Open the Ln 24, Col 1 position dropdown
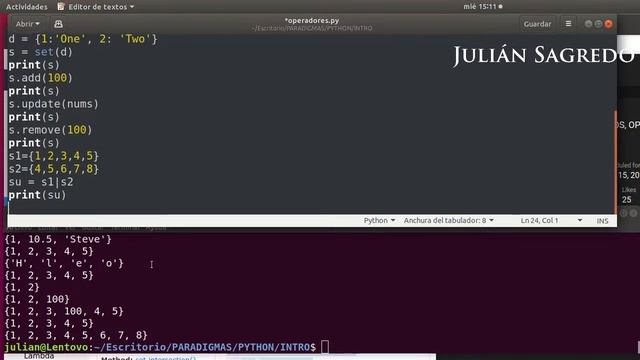 point(551,220)
